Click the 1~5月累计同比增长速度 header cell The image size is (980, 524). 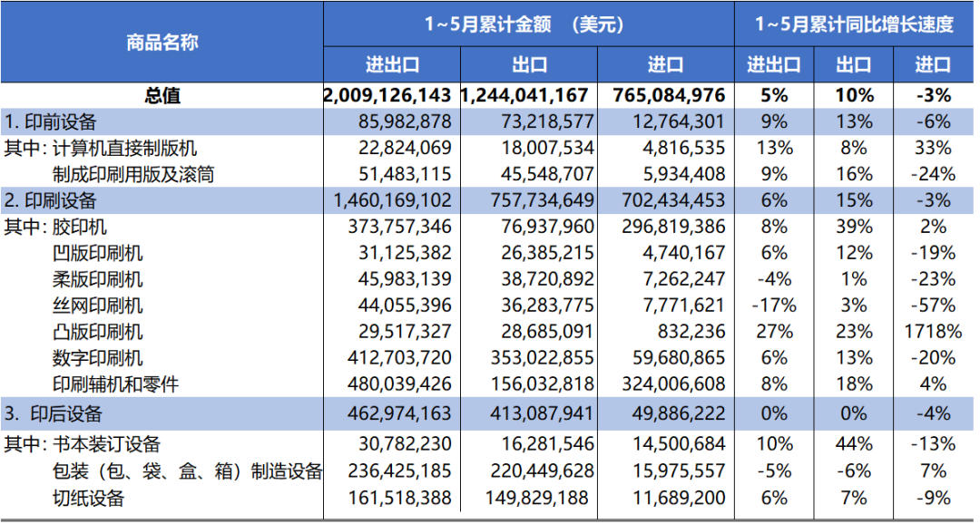click(854, 24)
